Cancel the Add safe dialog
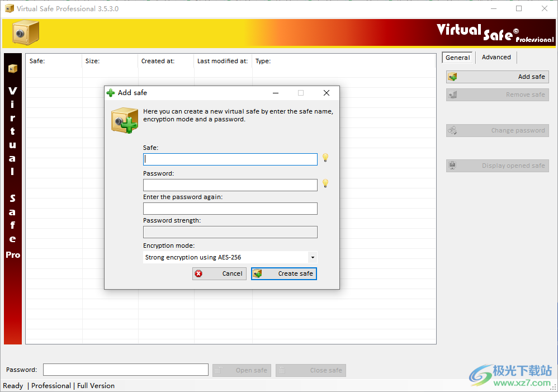 [x=219, y=273]
